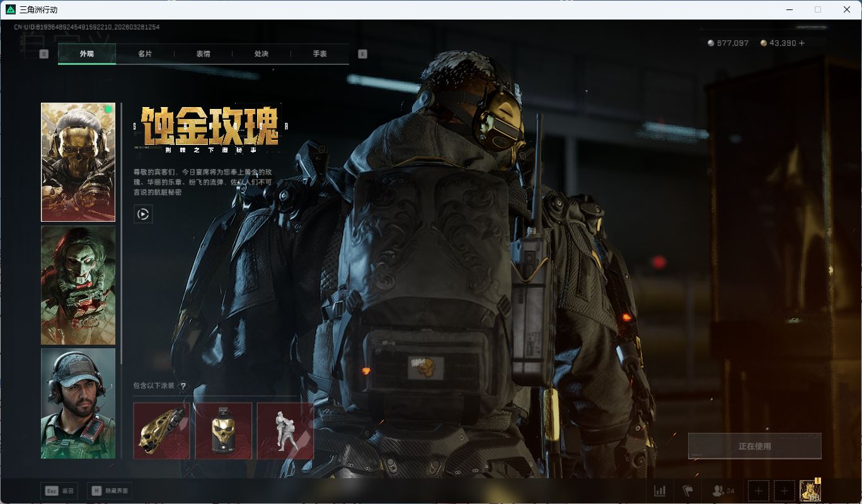The image size is (862, 504).
Task: Click the 三角洲行动 app icon in title bar
Action: 10,9
